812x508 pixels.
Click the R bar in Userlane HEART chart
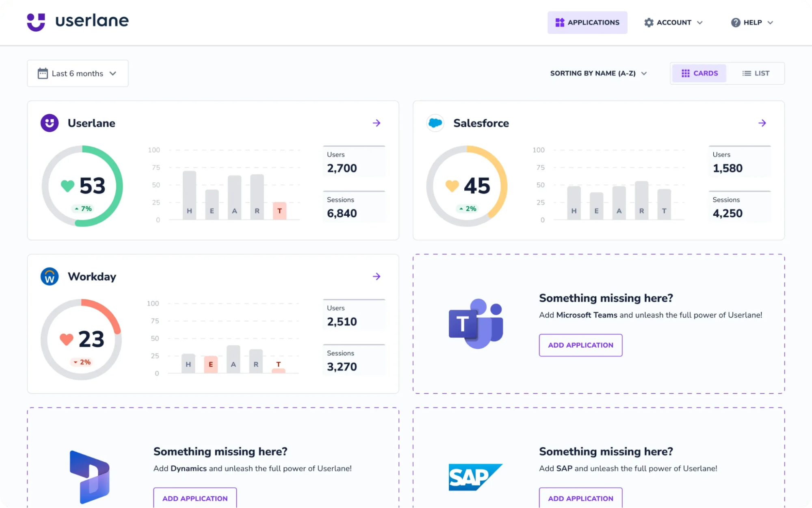coord(257,197)
